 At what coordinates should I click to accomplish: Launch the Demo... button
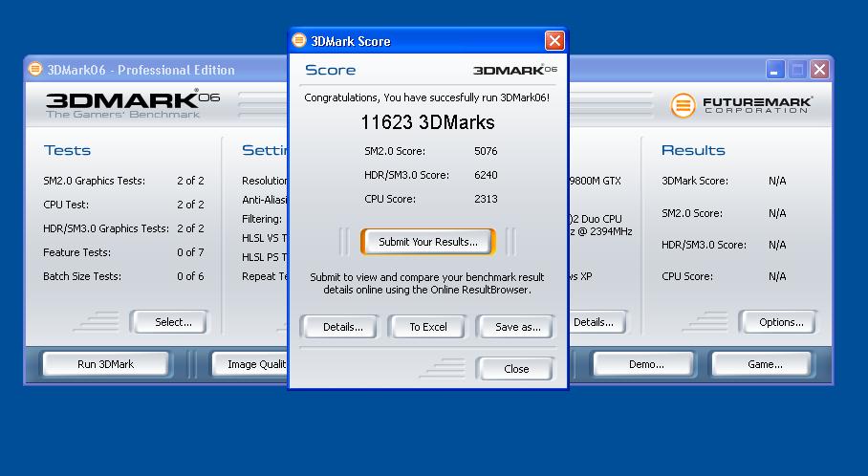point(643,364)
